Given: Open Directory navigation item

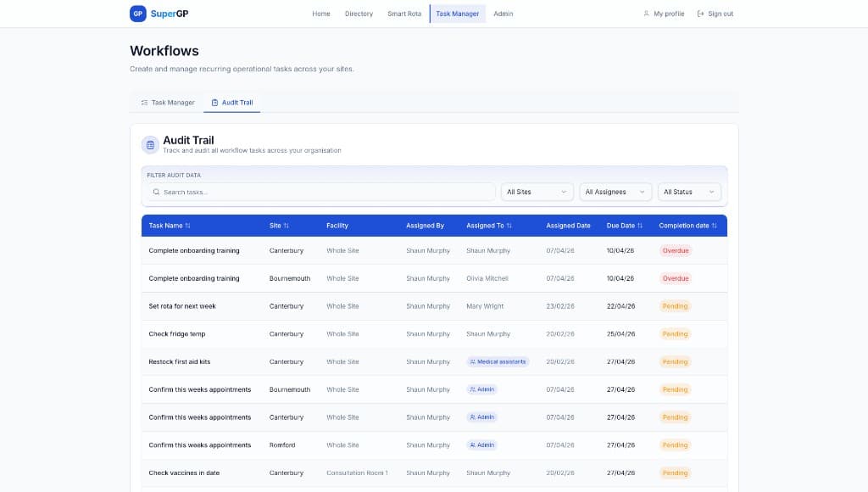Looking at the screenshot, I should (x=359, y=14).
